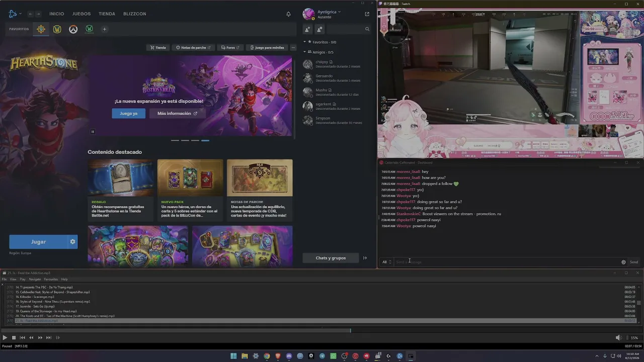
Task: Open the All chat filter dropdown
Action: pyautogui.click(x=386, y=262)
